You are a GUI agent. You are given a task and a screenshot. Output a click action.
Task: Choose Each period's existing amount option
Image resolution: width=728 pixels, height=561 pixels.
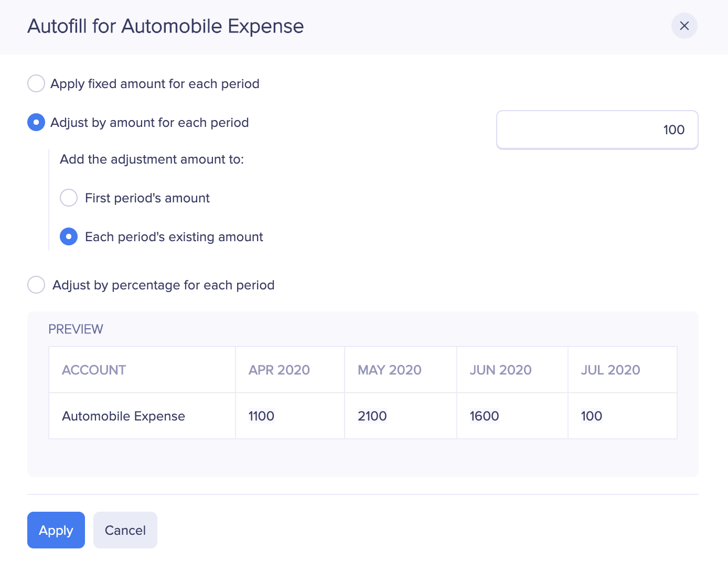pyautogui.click(x=69, y=236)
